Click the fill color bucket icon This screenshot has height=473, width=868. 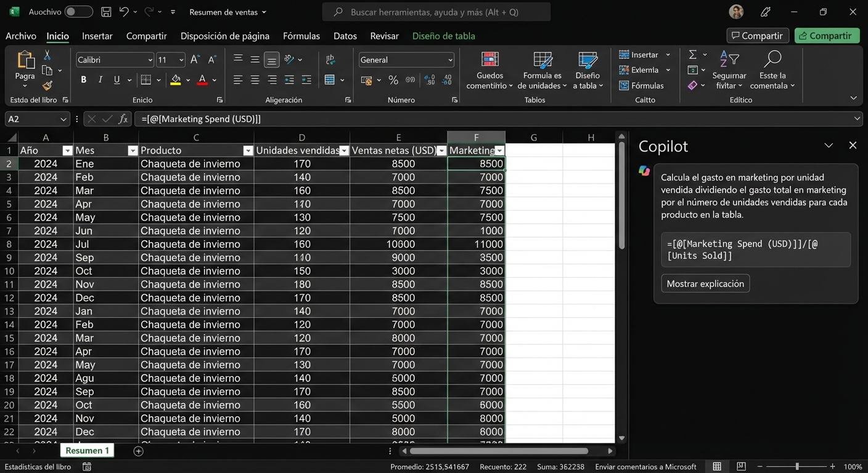(x=174, y=79)
